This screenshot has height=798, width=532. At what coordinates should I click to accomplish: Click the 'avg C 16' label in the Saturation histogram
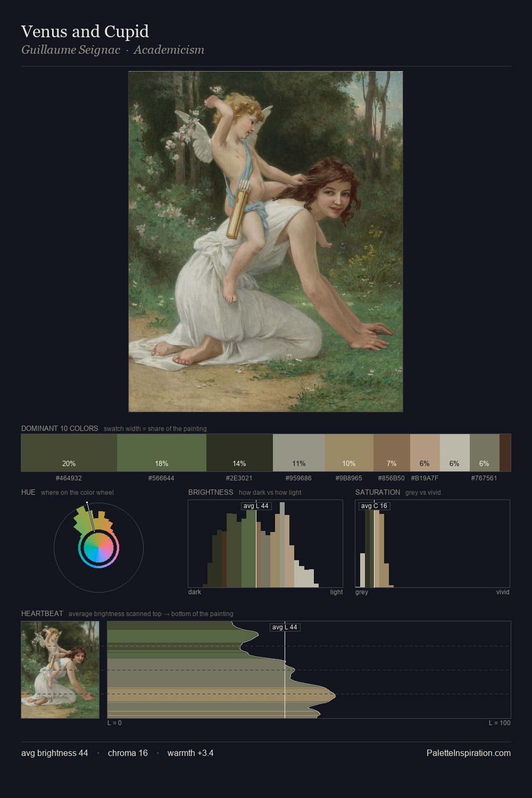pos(374,506)
